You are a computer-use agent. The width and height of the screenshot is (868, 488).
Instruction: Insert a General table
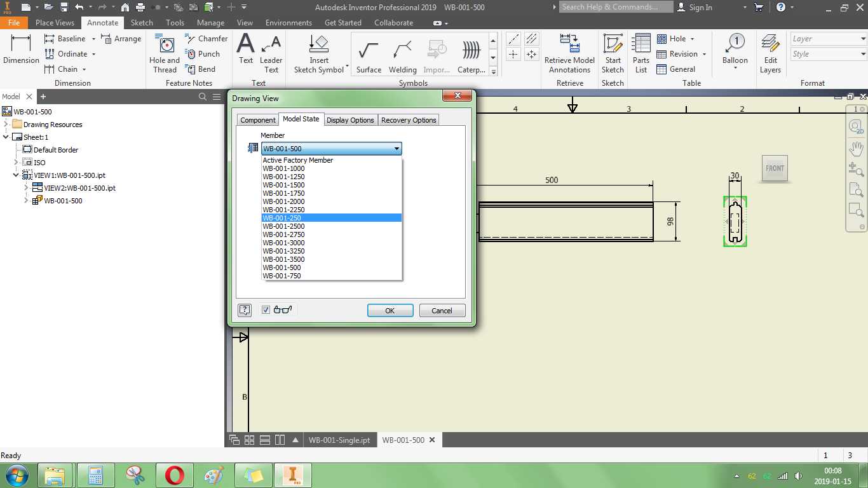(676, 69)
